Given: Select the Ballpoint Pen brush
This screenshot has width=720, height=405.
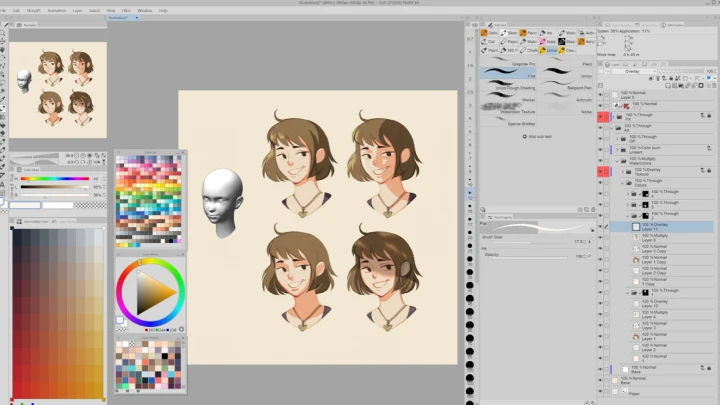Looking at the screenshot, I should (566, 85).
